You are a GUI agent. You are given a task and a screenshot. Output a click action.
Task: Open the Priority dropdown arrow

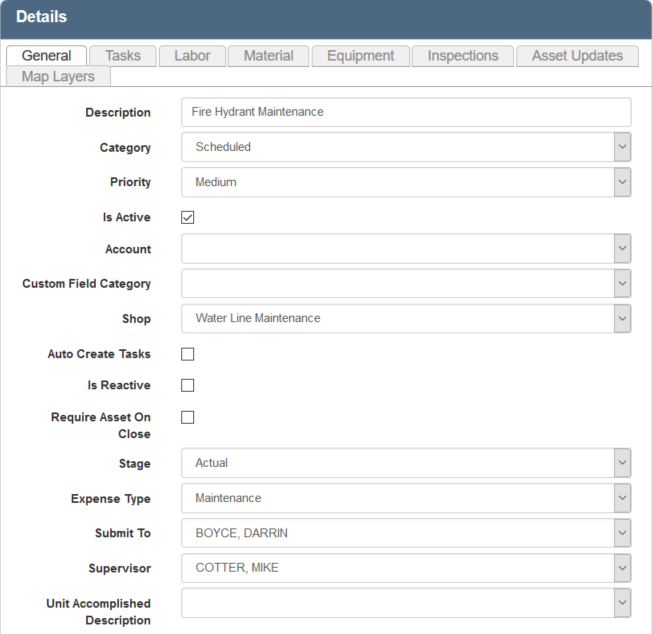(x=622, y=182)
